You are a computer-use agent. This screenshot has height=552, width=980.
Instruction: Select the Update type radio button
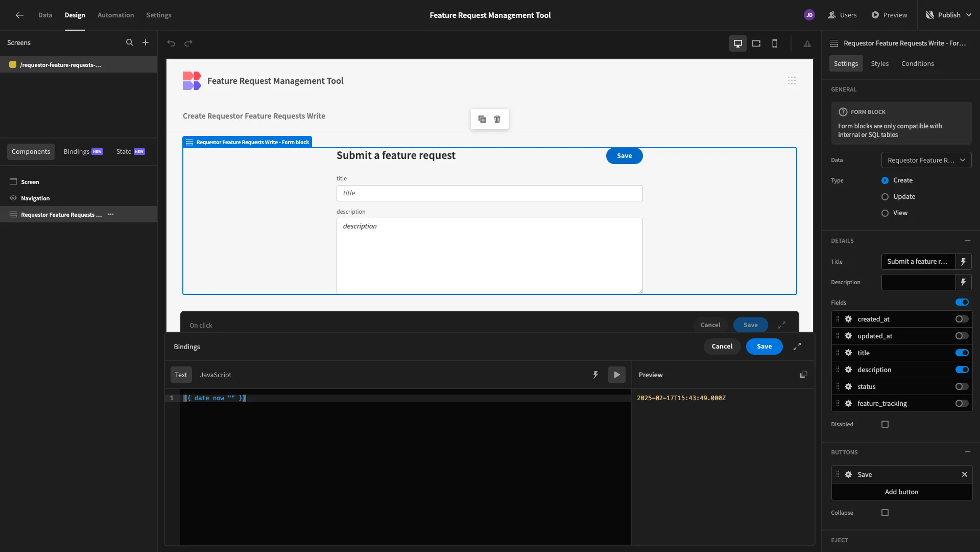pos(885,197)
